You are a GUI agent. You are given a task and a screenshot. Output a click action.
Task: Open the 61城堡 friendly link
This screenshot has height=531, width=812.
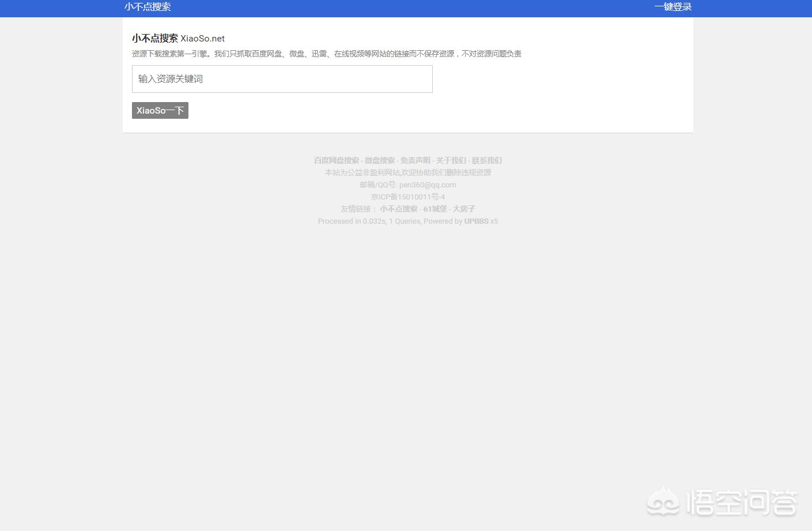point(435,209)
